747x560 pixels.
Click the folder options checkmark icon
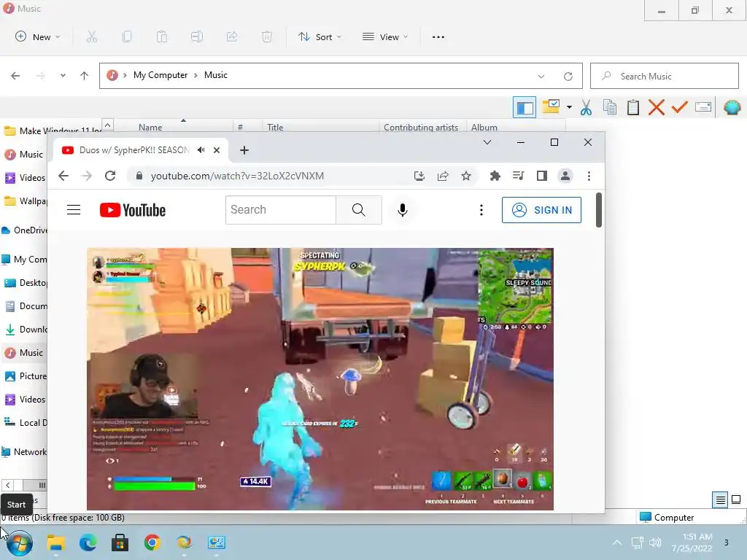tap(551, 106)
